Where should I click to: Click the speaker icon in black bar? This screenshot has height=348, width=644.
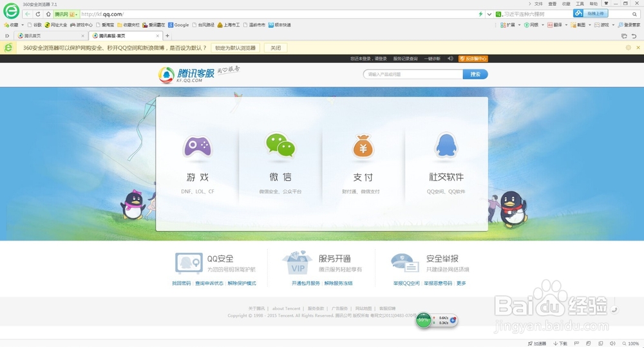[x=450, y=59]
